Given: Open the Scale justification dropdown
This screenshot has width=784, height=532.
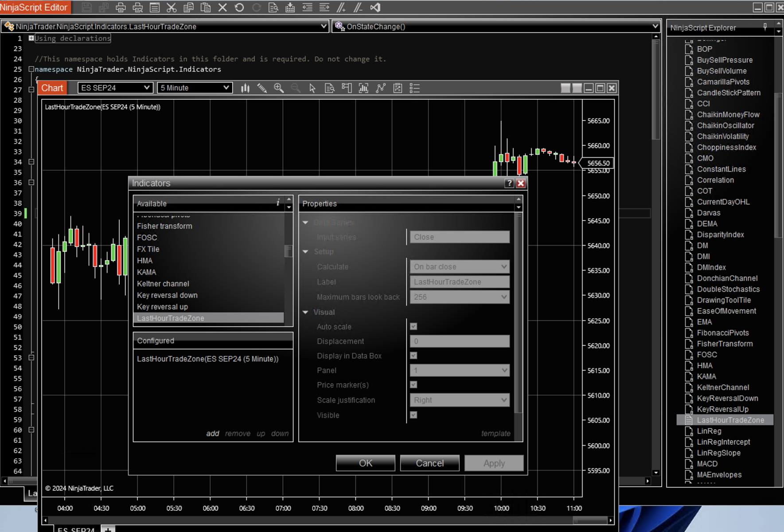Looking at the screenshot, I should click(460, 400).
